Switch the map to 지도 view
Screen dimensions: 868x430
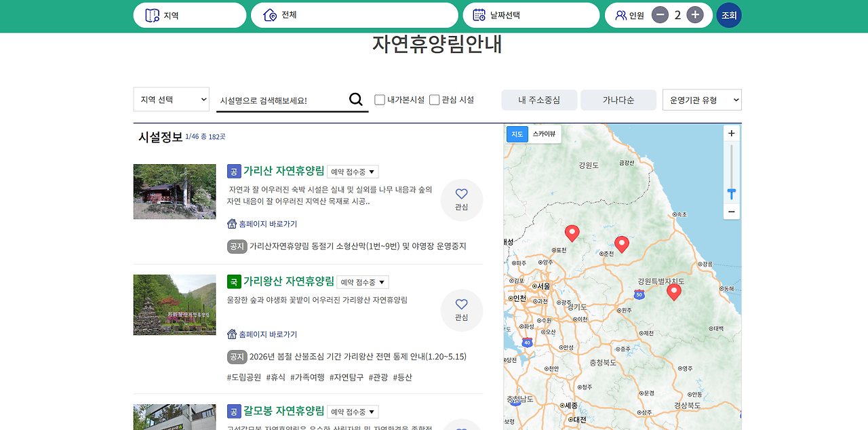tap(517, 134)
